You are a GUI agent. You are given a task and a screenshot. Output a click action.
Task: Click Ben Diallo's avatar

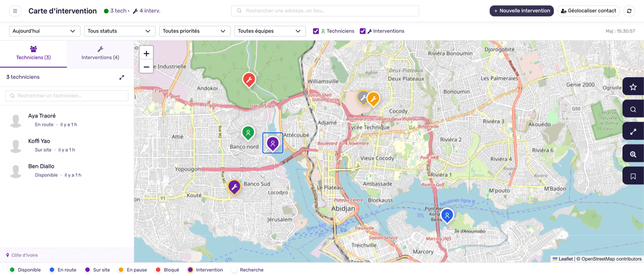[16, 171]
